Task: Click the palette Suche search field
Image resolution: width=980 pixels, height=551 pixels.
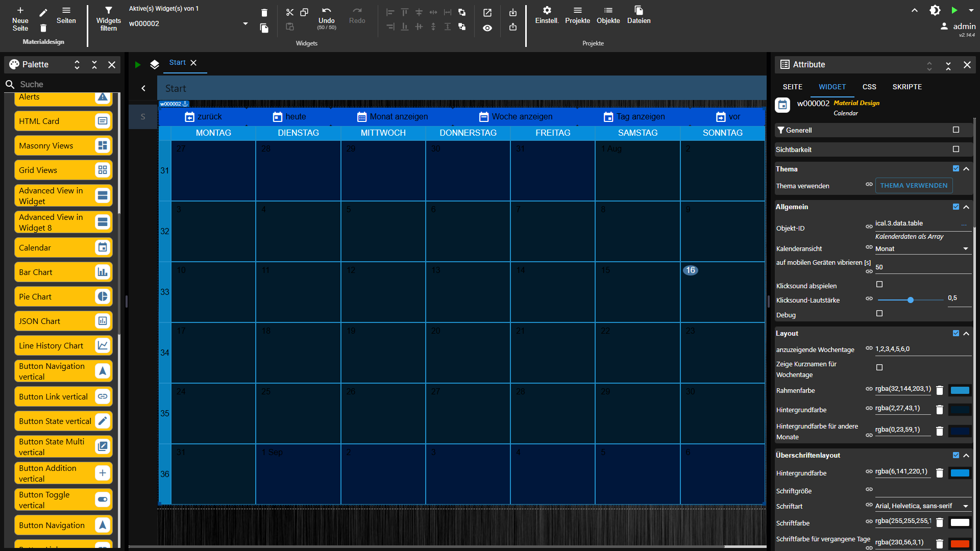Action: [63, 84]
